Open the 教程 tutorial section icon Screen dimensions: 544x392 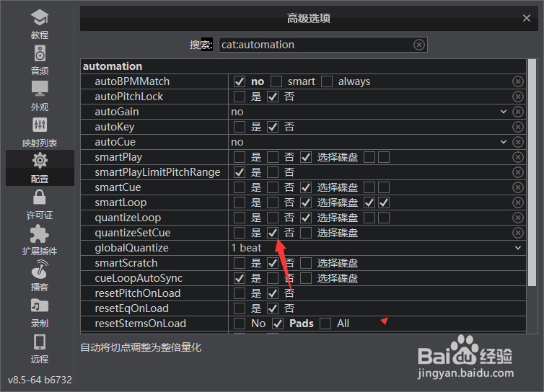(x=40, y=17)
